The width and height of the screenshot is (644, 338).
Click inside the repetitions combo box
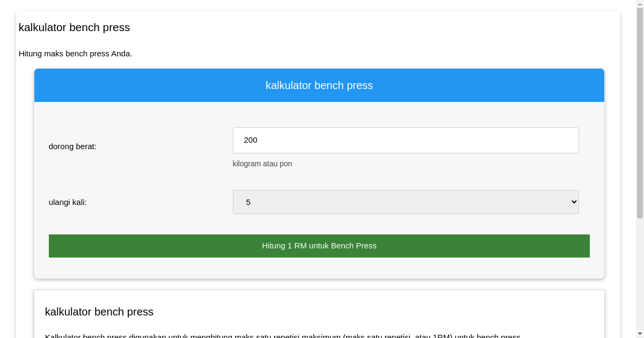coord(376,202)
